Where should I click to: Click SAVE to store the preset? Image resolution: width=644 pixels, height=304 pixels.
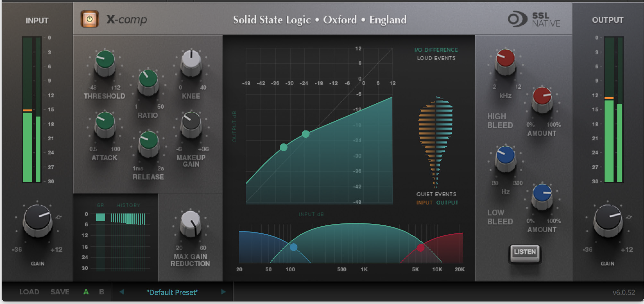[60, 292]
